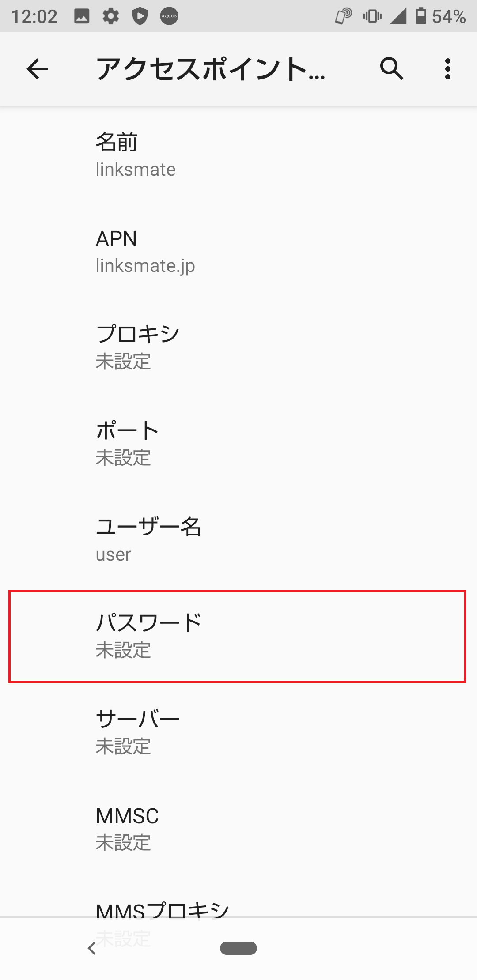
Task: Tap the AQUOS round status icon
Action: tap(169, 16)
